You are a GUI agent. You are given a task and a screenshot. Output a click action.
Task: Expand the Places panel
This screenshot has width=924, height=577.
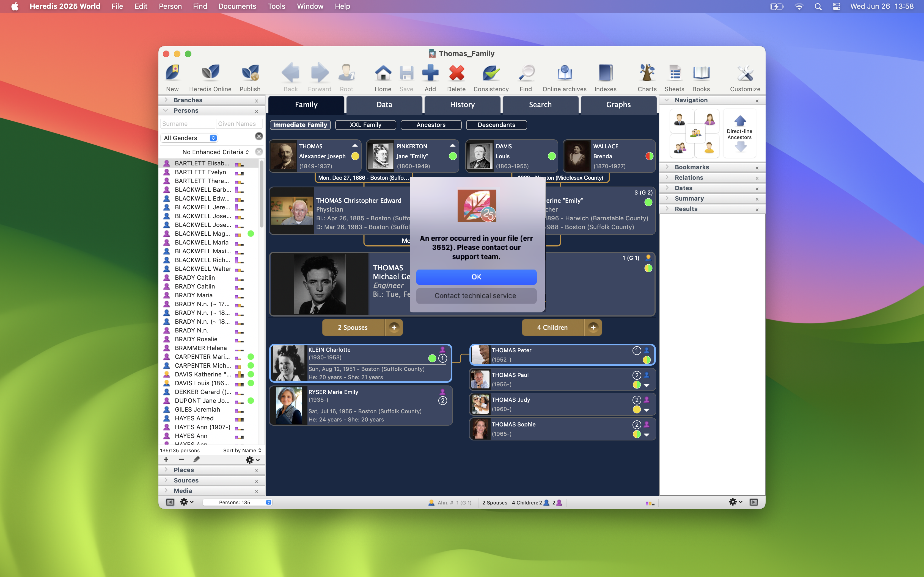point(166,470)
